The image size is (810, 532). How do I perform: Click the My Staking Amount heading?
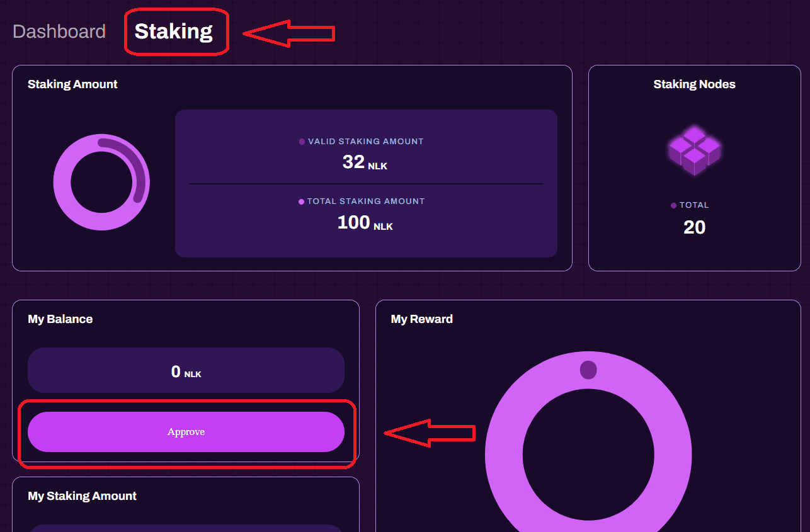[x=83, y=496]
